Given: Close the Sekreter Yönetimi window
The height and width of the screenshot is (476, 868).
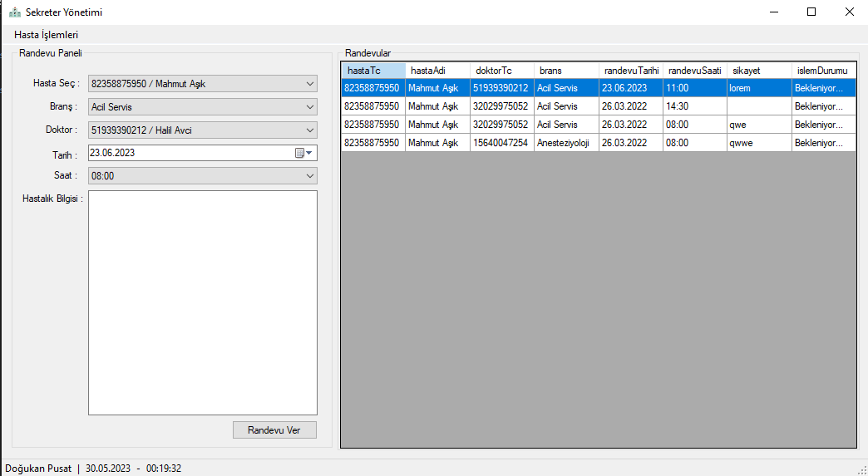Looking at the screenshot, I should pos(850,12).
